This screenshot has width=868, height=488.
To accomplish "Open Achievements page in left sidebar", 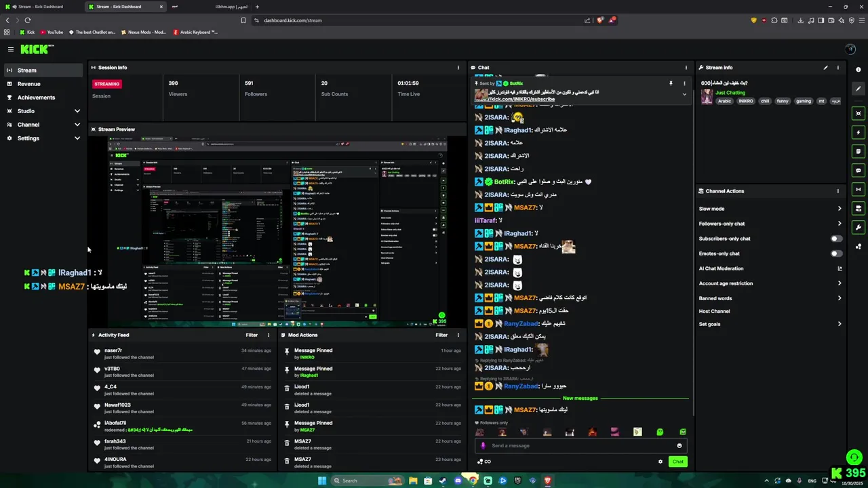I will click(44, 98).
